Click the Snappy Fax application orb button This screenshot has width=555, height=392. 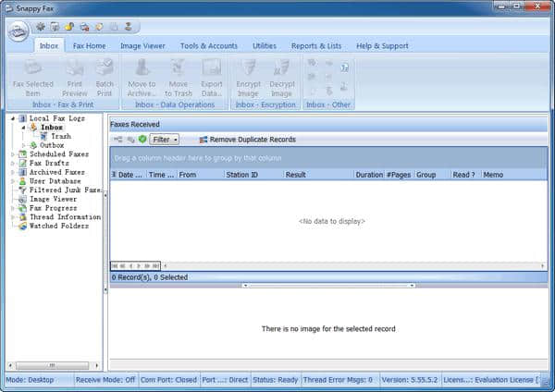[18, 30]
